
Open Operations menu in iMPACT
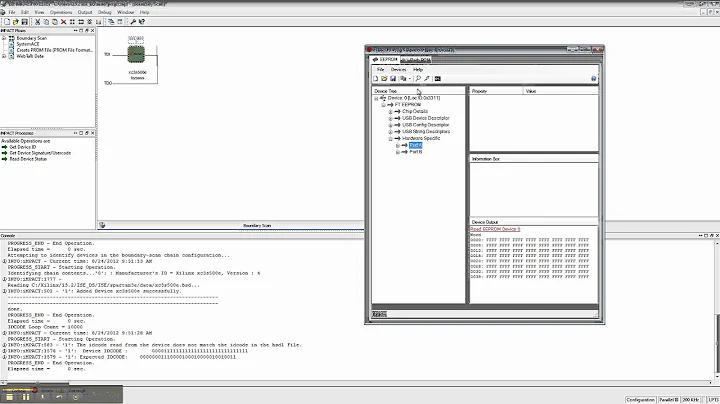click(x=61, y=12)
